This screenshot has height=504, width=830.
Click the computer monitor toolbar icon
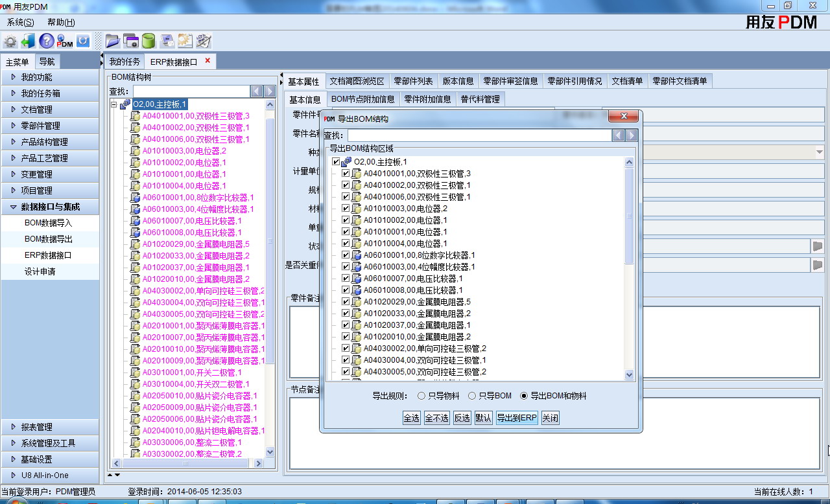(x=167, y=41)
